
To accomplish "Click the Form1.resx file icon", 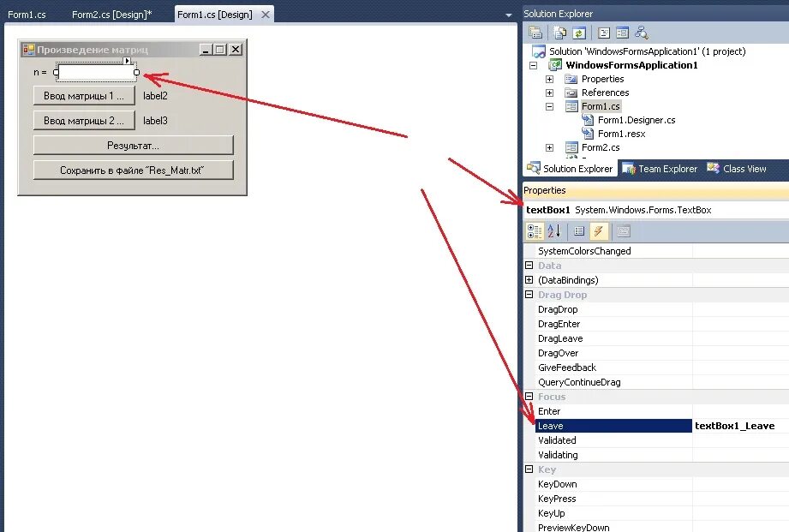I will point(587,134).
